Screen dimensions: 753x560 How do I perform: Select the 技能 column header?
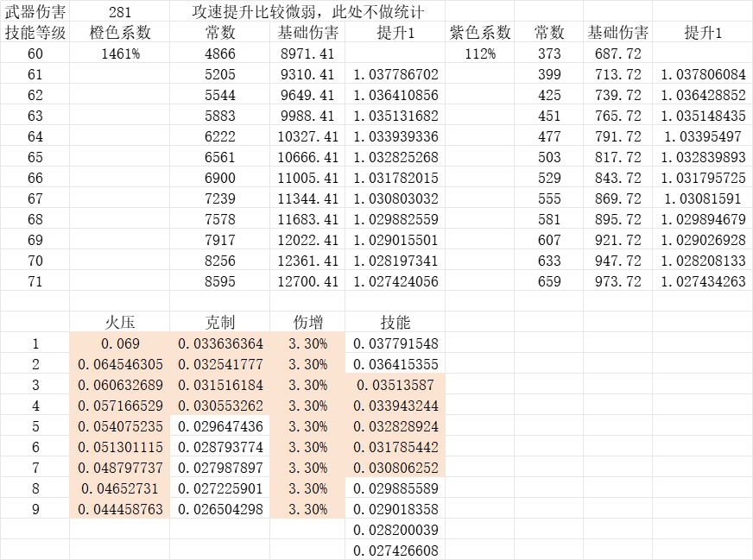(395, 322)
